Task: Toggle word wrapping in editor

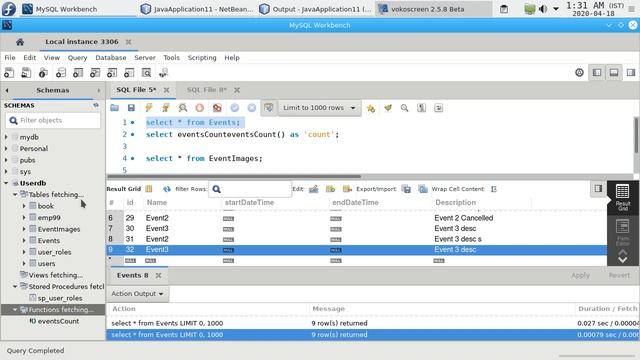Action: (x=438, y=108)
